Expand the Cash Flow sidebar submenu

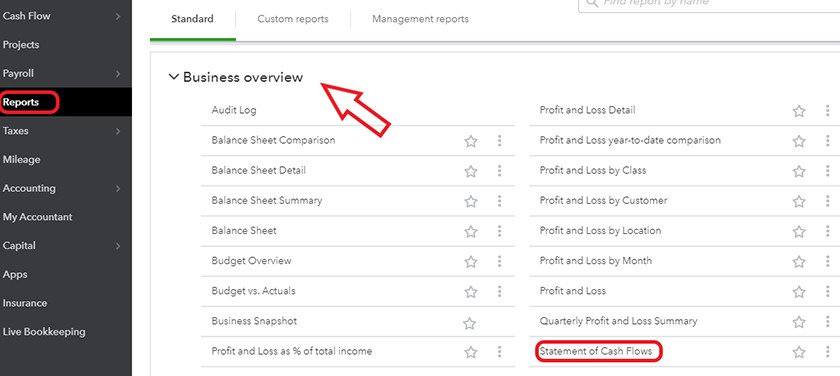[118, 17]
